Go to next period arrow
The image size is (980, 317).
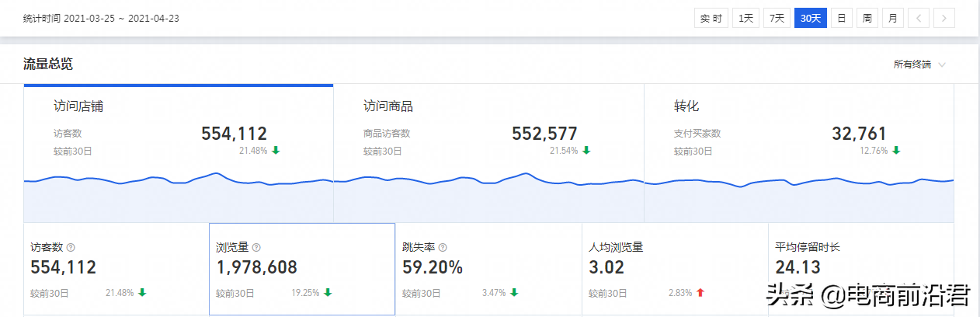944,18
